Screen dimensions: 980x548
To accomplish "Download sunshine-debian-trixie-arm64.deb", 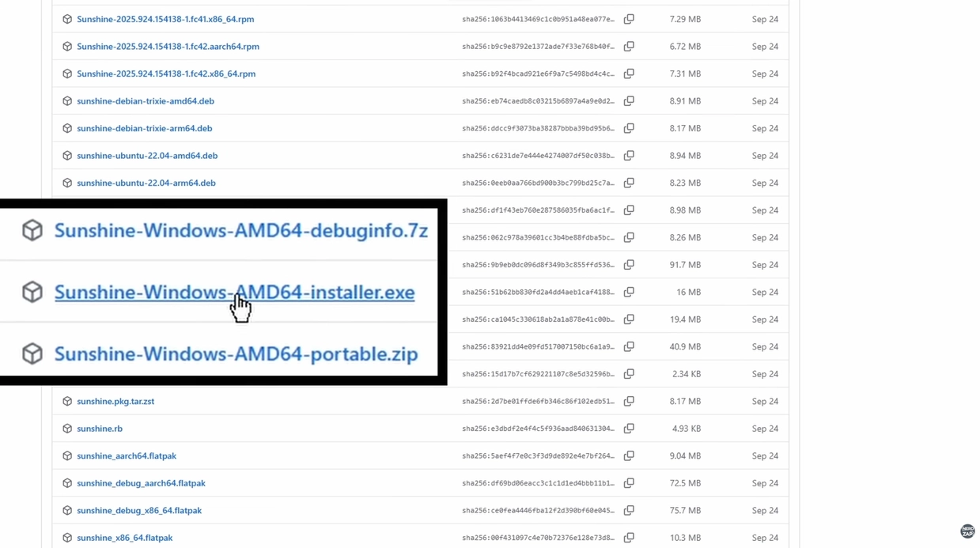I will coord(144,128).
